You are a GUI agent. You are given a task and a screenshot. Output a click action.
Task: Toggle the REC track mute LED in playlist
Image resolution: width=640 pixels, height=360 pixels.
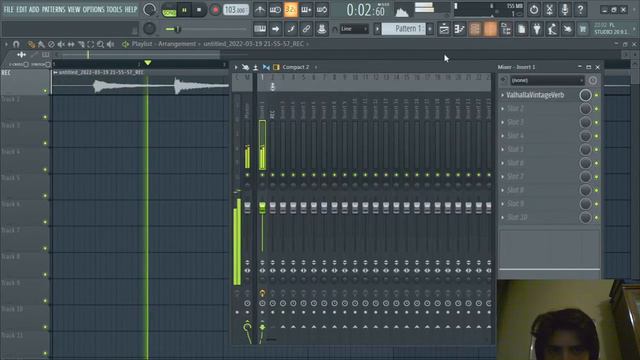[x=45, y=91]
